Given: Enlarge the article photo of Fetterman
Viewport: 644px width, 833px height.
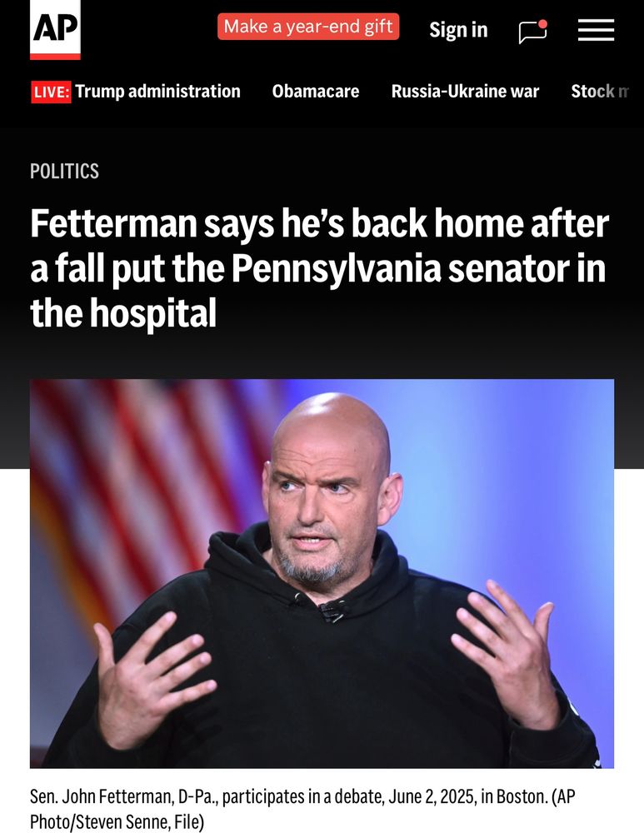Looking at the screenshot, I should (x=322, y=574).
